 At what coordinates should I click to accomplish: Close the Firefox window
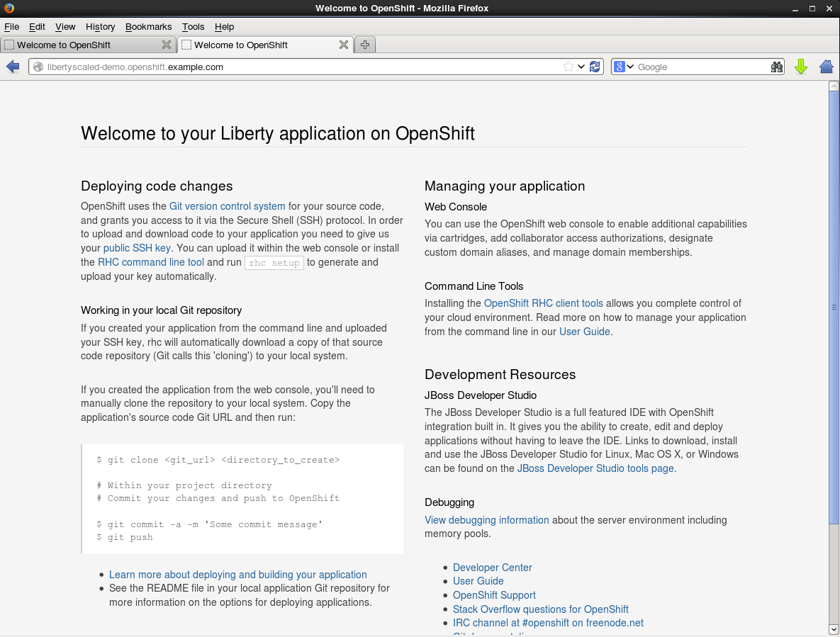click(x=829, y=9)
